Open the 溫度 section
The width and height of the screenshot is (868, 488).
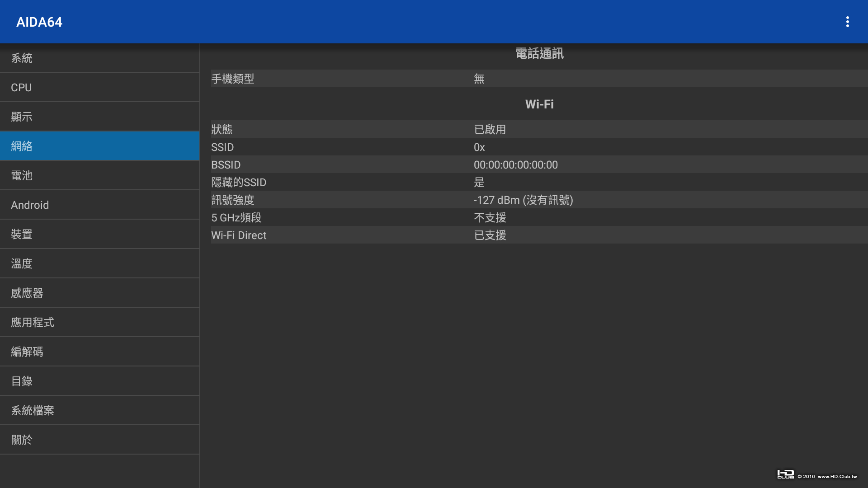(99, 263)
